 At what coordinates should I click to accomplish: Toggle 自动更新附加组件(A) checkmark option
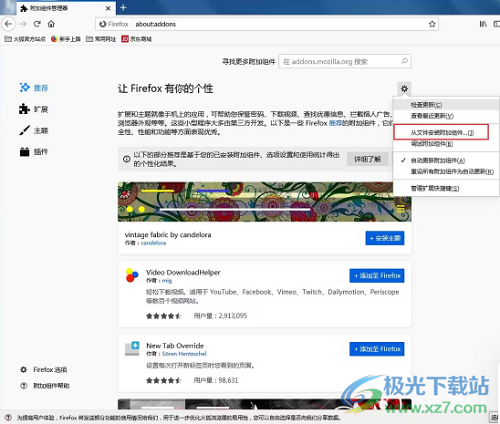point(446,160)
